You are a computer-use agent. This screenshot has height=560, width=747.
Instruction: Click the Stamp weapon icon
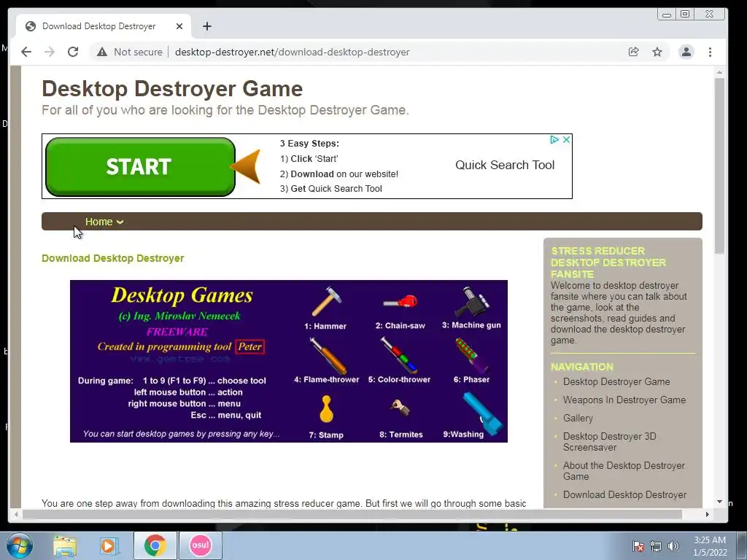[326, 409]
